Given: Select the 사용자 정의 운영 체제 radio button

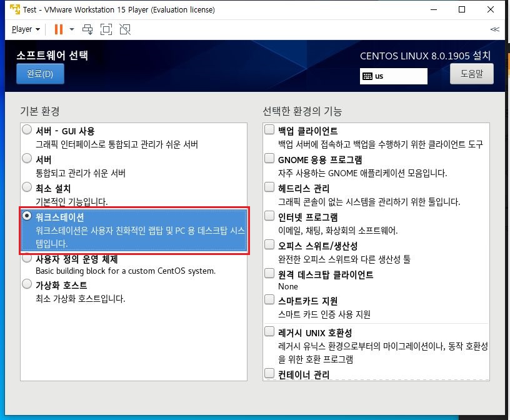Looking at the screenshot, I should tap(27, 258).
